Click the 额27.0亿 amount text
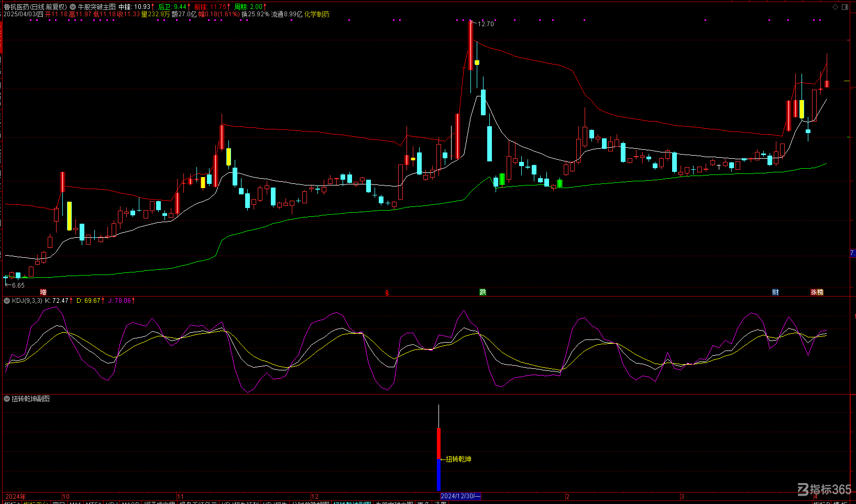Screen dimensions: 856x504 [184, 14]
